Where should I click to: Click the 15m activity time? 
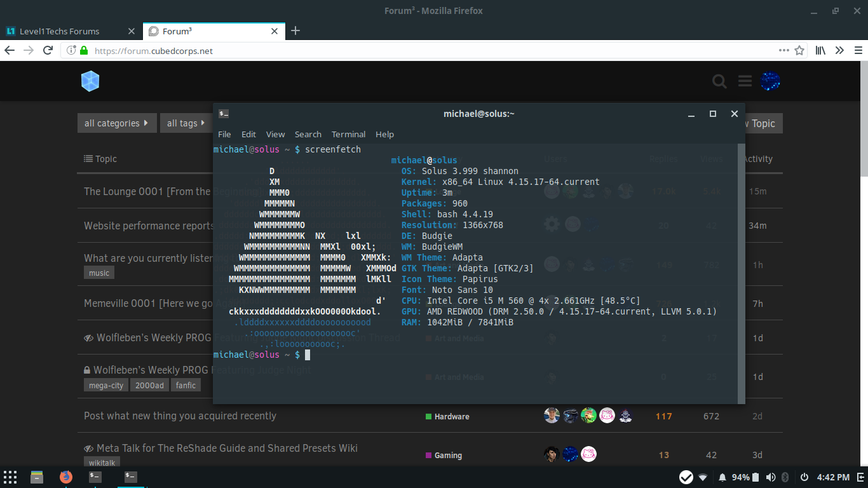point(757,191)
